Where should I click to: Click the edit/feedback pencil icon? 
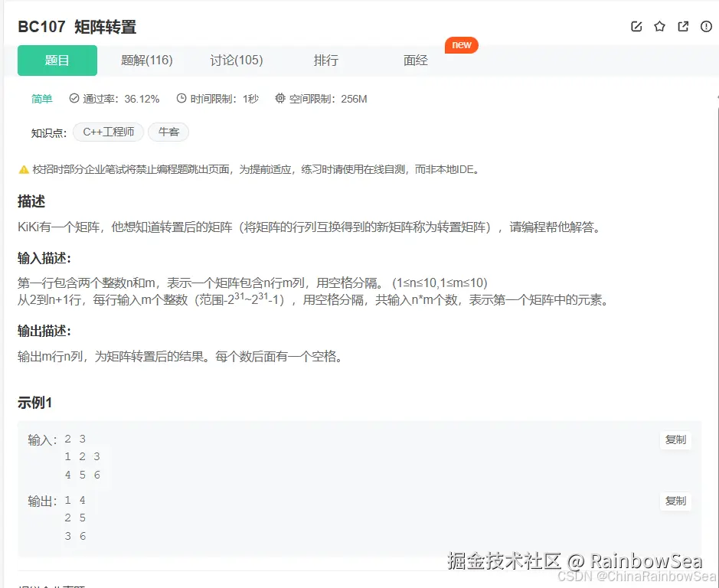point(636,26)
